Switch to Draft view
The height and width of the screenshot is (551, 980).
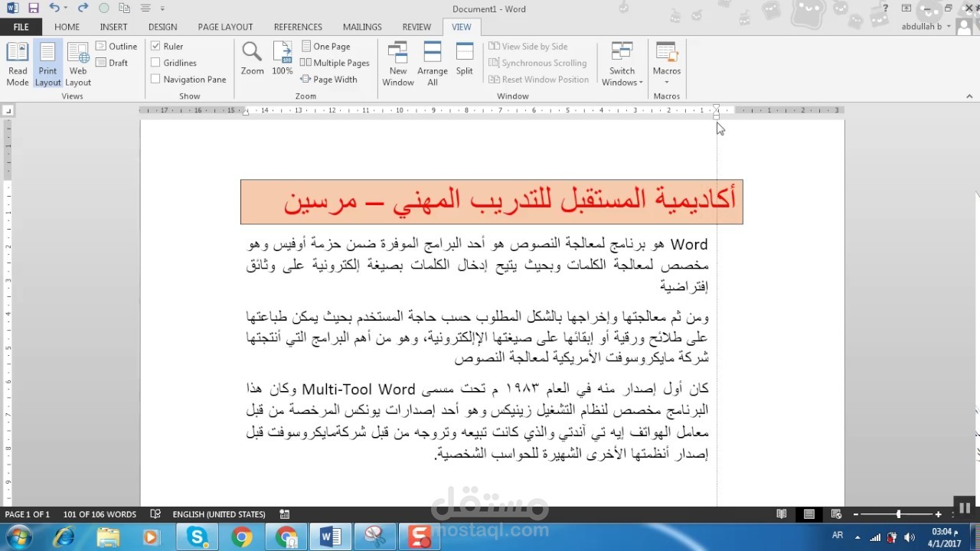pyautogui.click(x=112, y=63)
